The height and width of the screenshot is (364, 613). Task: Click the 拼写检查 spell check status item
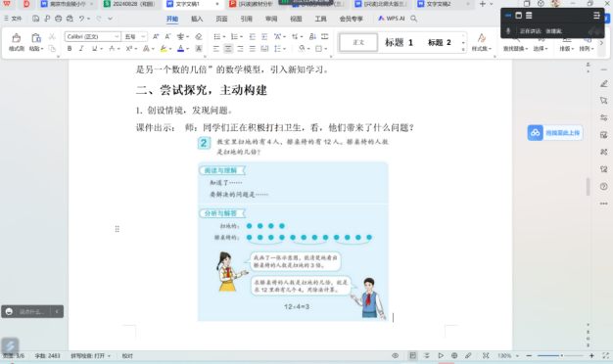[90, 356]
